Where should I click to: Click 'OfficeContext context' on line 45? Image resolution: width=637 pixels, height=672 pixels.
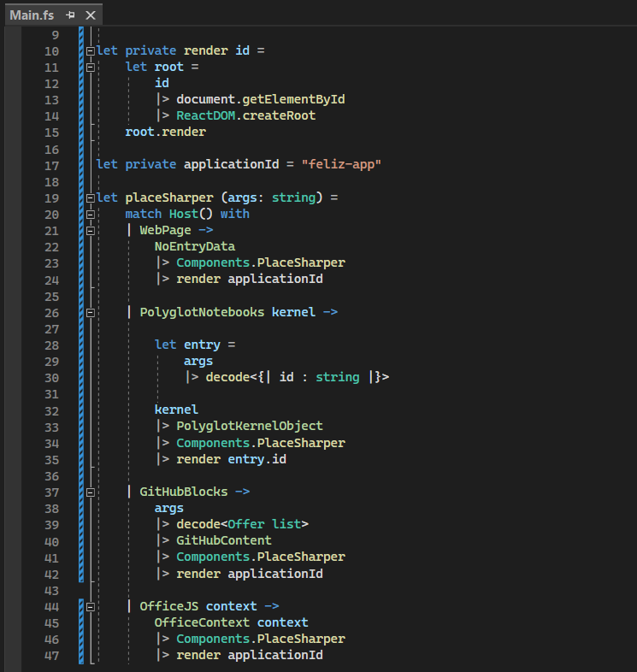pyautogui.click(x=231, y=622)
